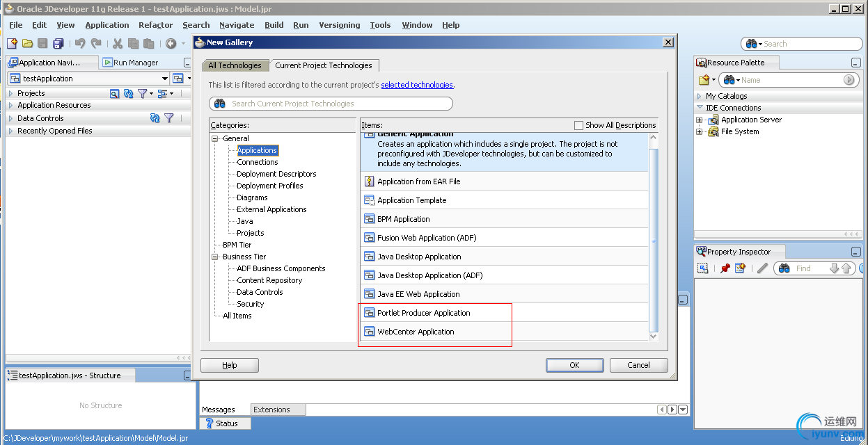Refresh the Projects panel
Image resolution: width=868 pixels, height=445 pixels.
(128, 93)
